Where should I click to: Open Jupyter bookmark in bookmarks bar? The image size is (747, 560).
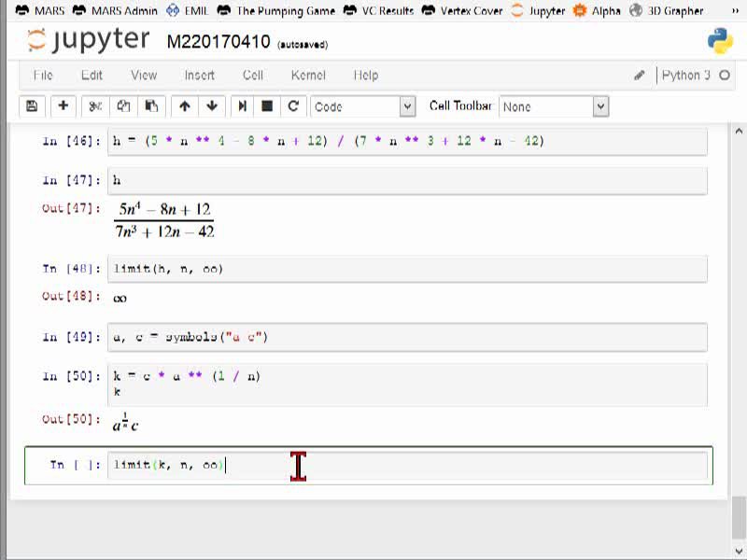coord(538,10)
